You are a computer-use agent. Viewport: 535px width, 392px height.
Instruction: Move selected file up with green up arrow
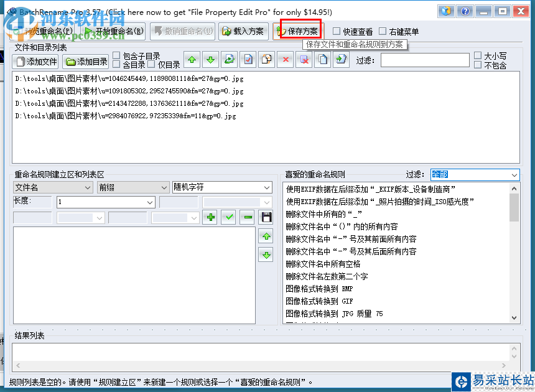tap(192, 60)
